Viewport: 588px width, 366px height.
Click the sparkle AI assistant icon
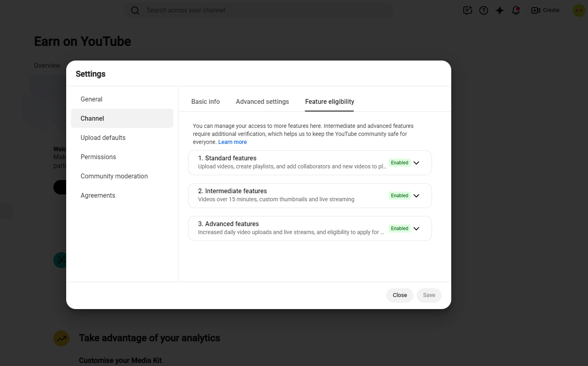pos(500,10)
